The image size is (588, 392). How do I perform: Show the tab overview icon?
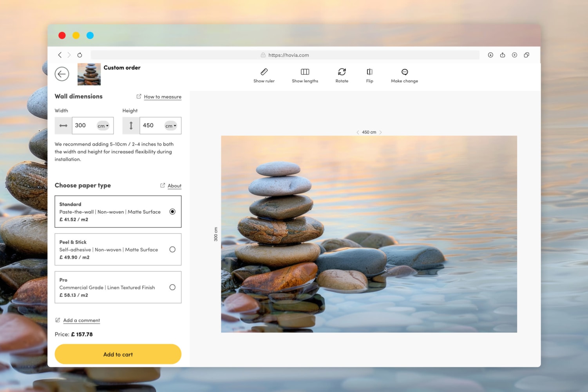pos(526,55)
